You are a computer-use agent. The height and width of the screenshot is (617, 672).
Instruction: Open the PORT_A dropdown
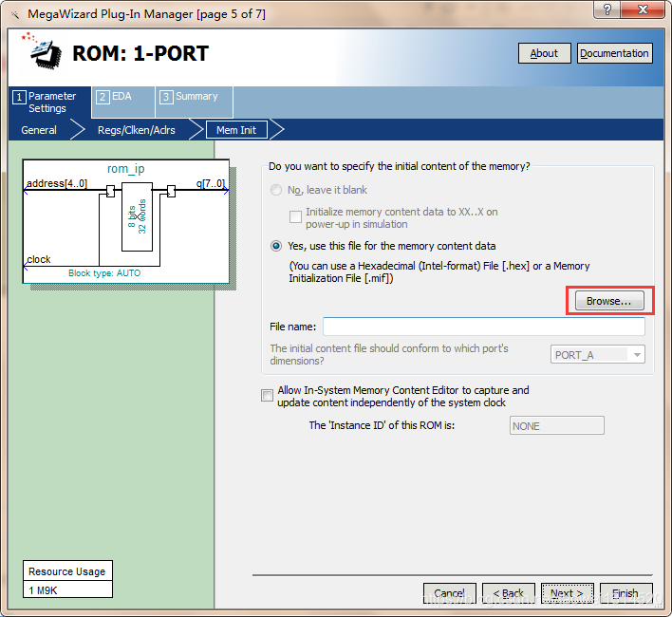tap(597, 355)
